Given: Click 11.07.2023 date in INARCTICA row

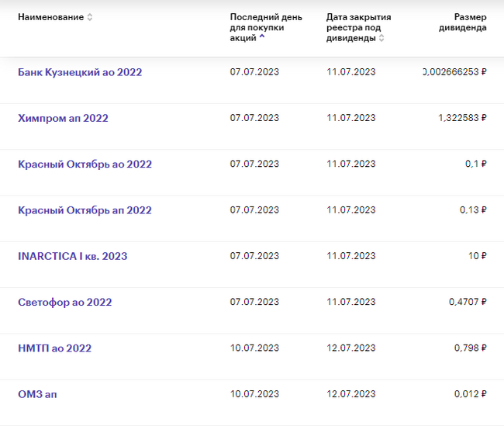Looking at the screenshot, I should pyautogui.click(x=351, y=256).
